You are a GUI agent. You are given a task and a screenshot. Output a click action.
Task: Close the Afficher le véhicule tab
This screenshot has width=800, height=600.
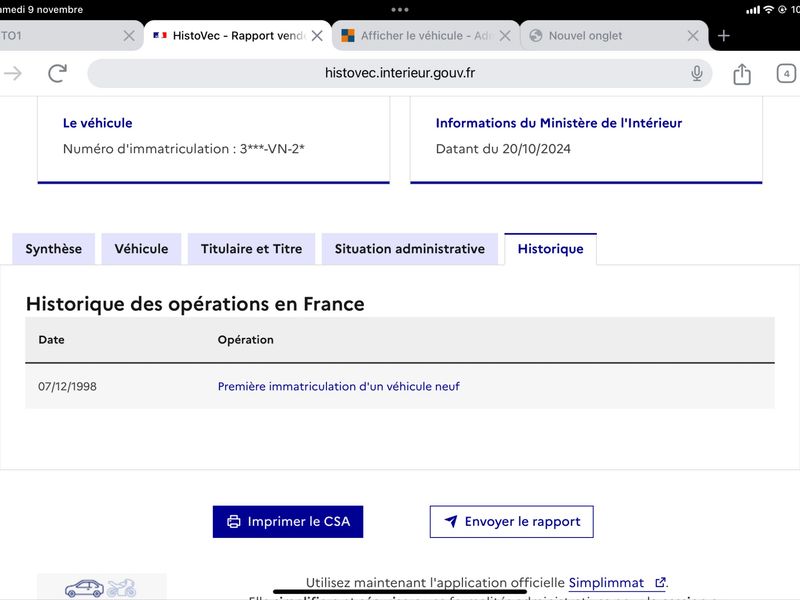pos(505,36)
